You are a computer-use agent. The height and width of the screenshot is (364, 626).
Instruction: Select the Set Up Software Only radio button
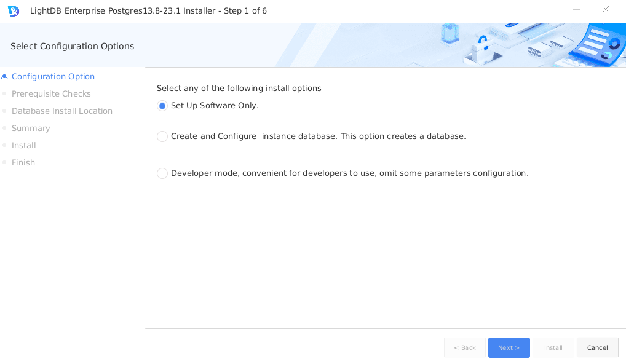coord(162,106)
